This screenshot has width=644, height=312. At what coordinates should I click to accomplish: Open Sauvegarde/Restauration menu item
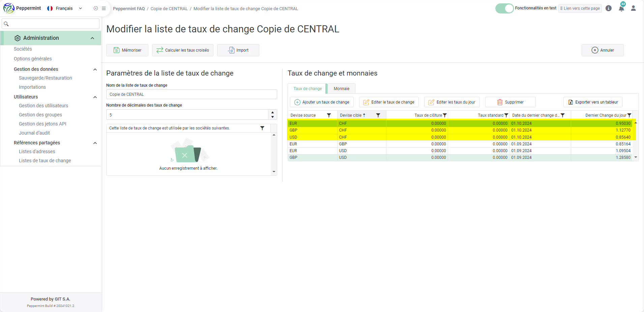(x=46, y=78)
